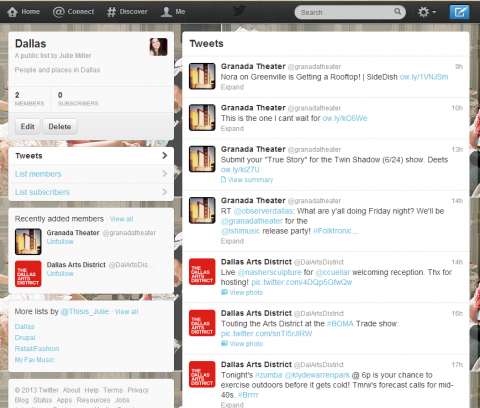Image resolution: width=480 pixels, height=408 pixels.
Task: Expand the Nora on Greenville tweet
Action: coord(232,87)
